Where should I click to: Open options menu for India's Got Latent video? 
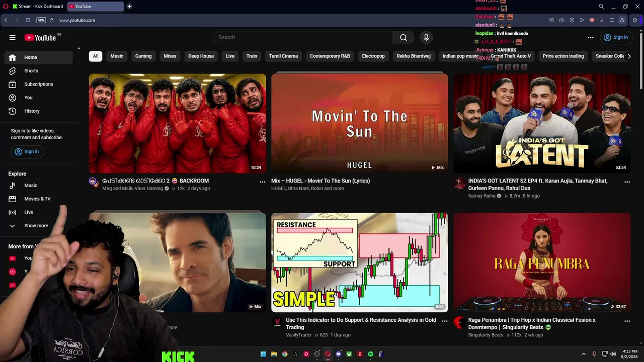click(x=627, y=182)
